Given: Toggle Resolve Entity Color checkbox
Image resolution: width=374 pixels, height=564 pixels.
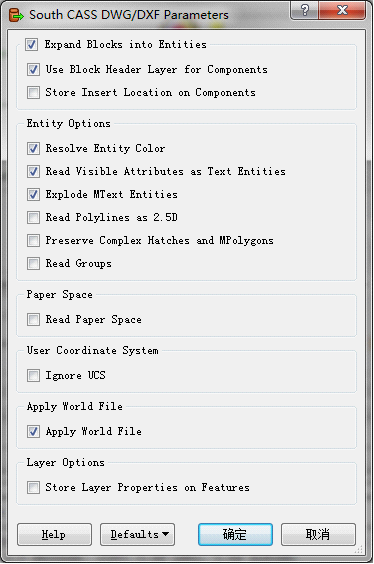Looking at the screenshot, I should click(x=33, y=148).
